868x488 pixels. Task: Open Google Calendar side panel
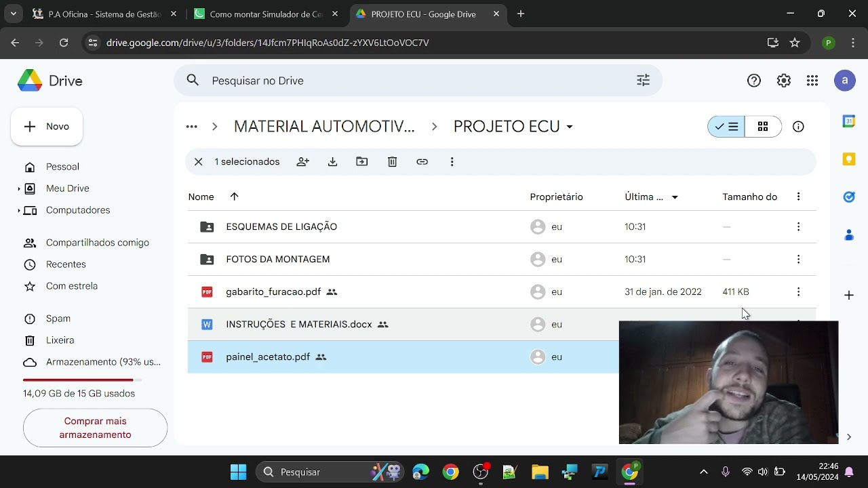849,121
